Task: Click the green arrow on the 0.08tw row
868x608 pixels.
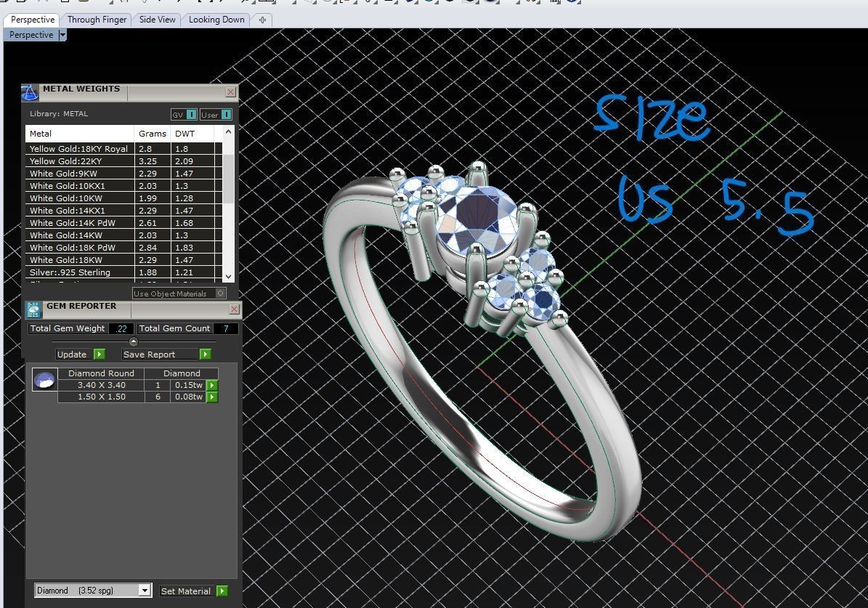Action: click(x=212, y=397)
